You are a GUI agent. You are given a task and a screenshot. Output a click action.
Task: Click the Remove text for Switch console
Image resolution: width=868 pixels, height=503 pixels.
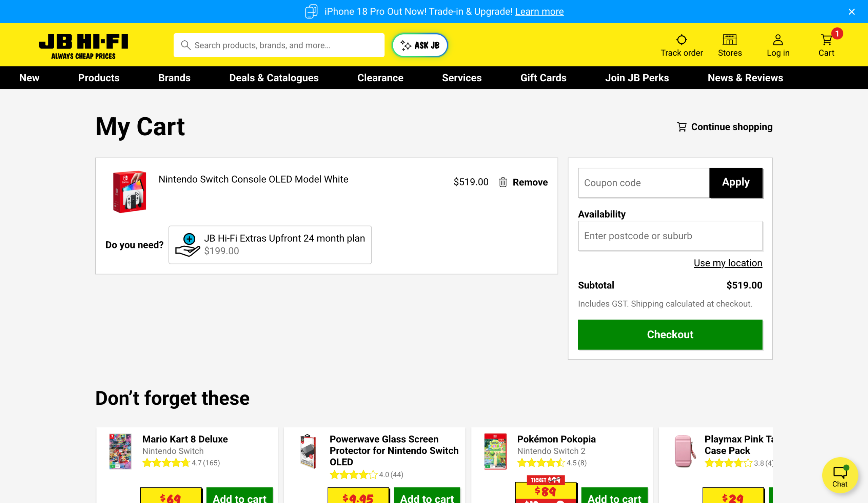coord(530,182)
